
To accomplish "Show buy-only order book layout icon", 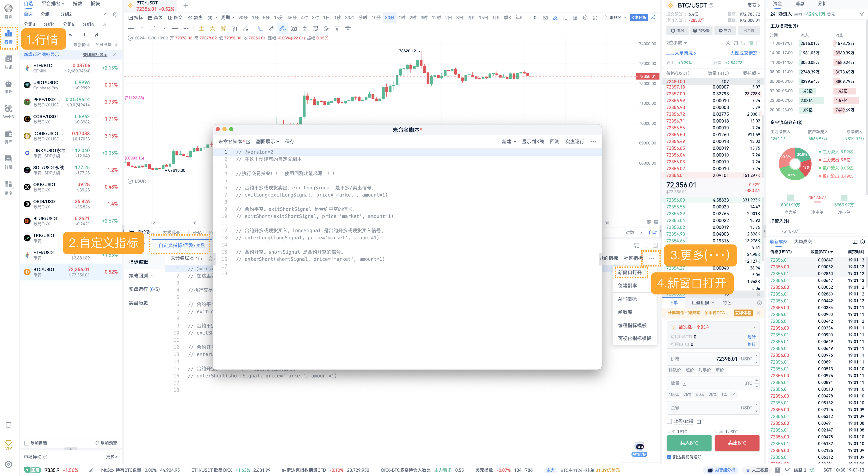I will tap(750, 43).
